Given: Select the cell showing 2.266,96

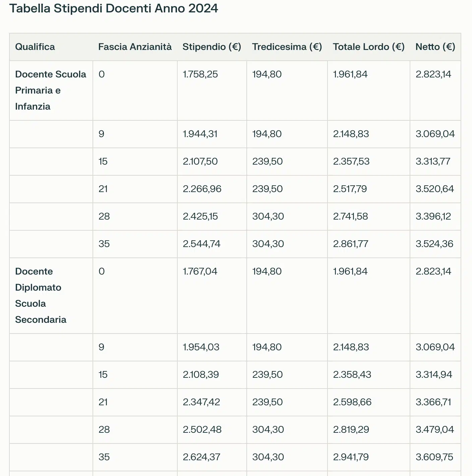Looking at the screenshot, I should [202, 189].
